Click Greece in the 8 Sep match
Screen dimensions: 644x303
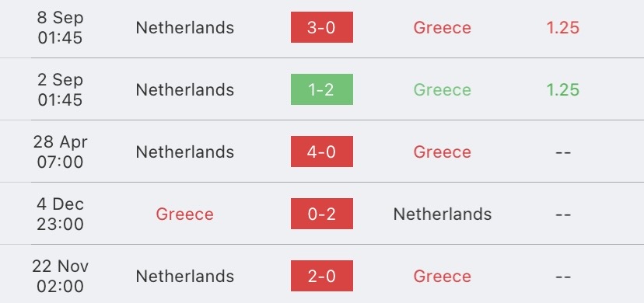coord(443,27)
